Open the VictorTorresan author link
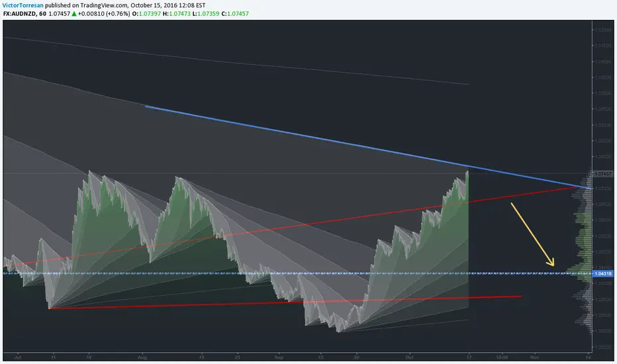 pos(23,5)
